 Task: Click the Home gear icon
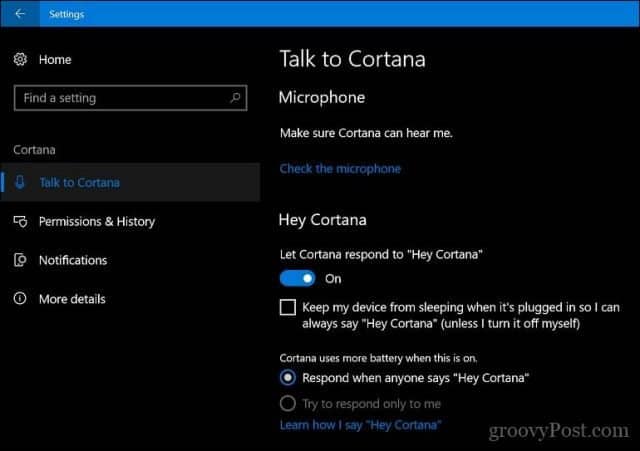[20, 60]
